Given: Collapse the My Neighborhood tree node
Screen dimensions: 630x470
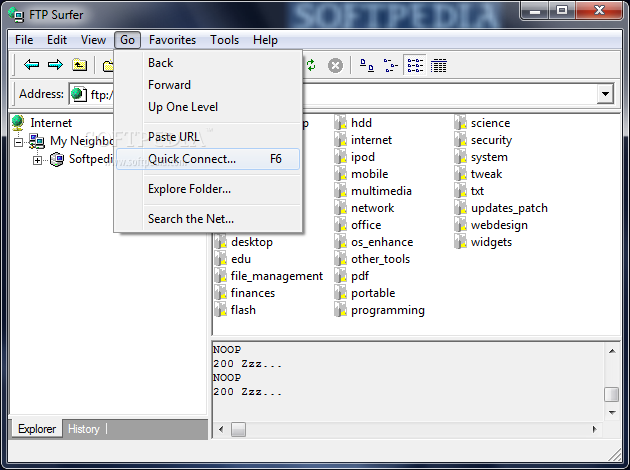Looking at the screenshot, I should tap(18, 142).
